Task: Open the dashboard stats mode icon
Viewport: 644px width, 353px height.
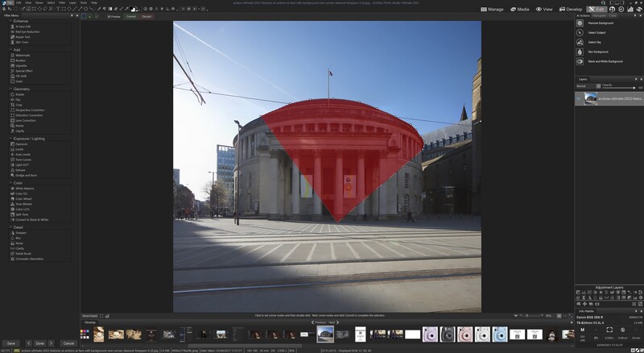Action: coord(630,9)
